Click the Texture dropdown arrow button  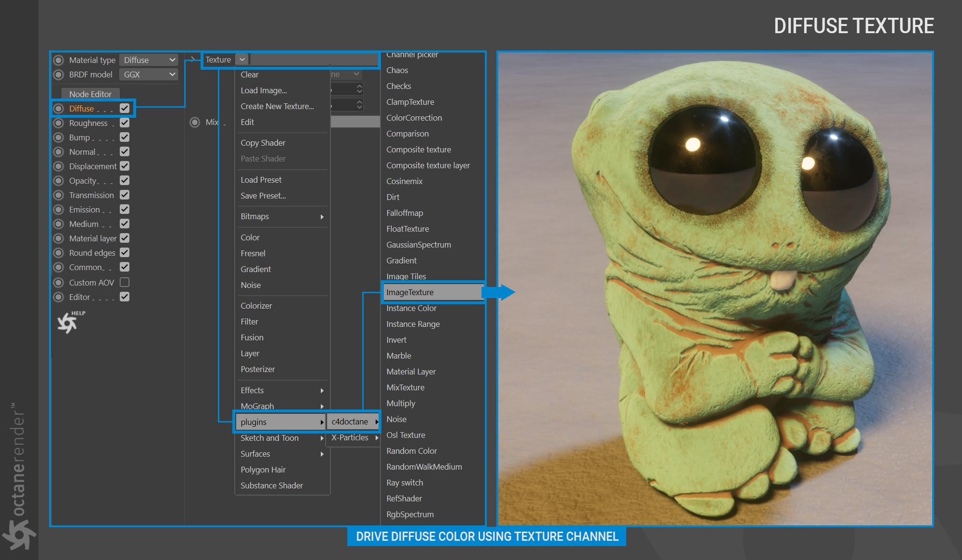point(242,60)
